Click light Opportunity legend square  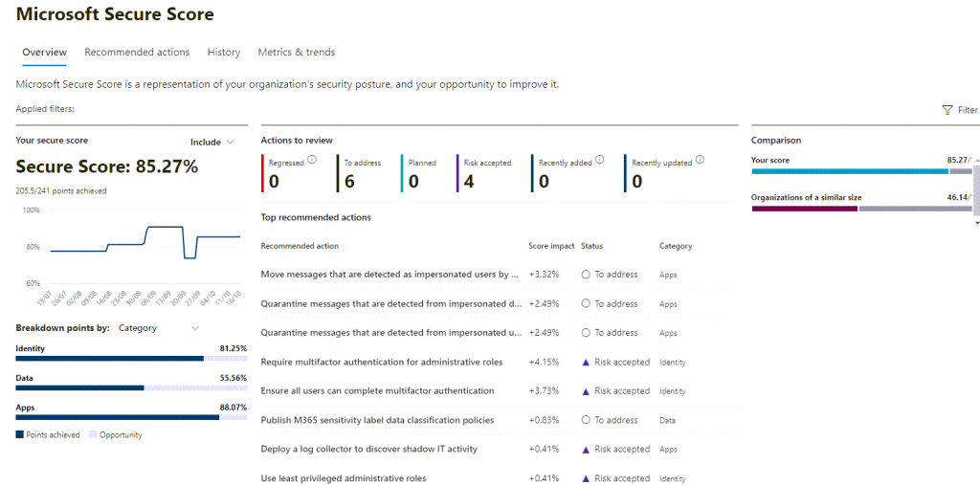click(93, 435)
